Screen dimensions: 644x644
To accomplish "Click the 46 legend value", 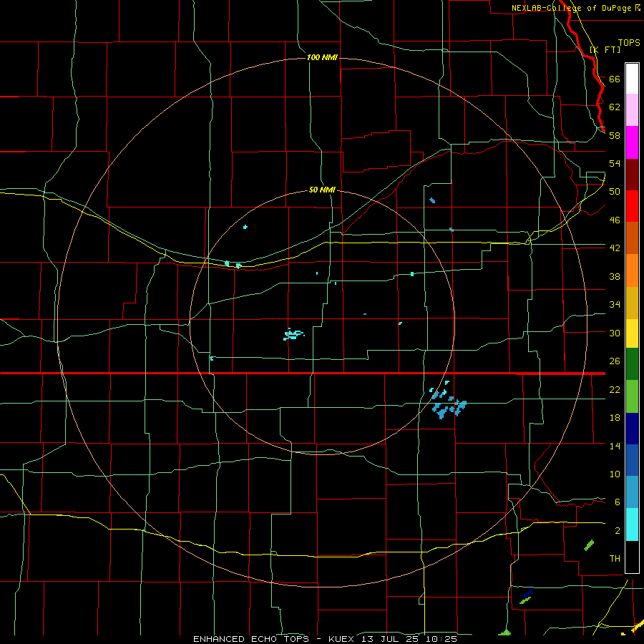I will pos(615,220).
